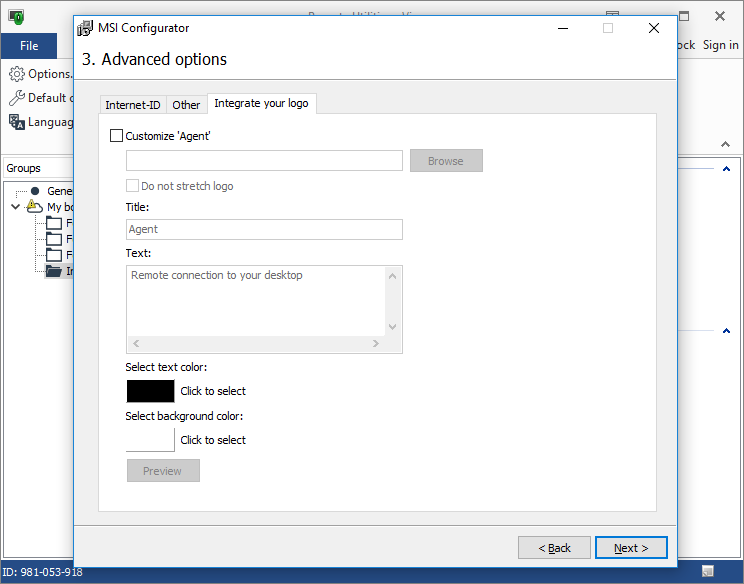The image size is (744, 584).
Task: Click the MSI Configurator title bar icon
Action: (x=85, y=28)
